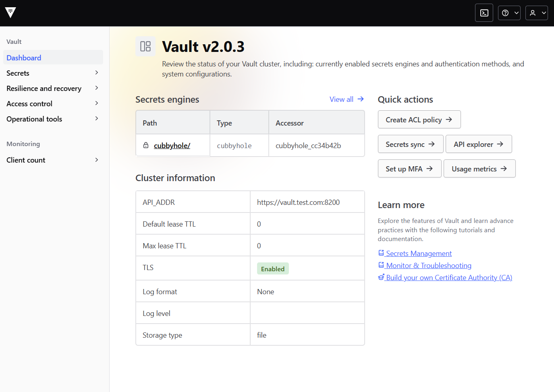The image size is (554, 392).
Task: Click the Log format value None
Action: point(266,292)
